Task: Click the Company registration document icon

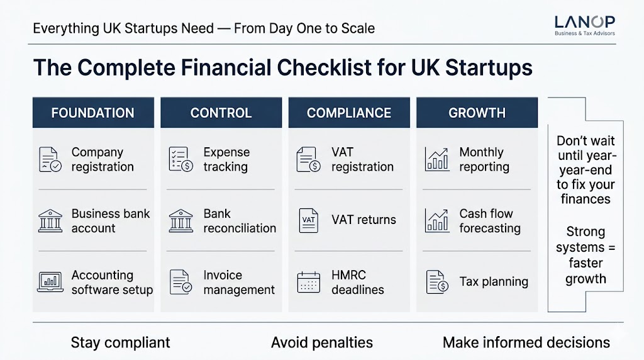Action: coord(50,160)
